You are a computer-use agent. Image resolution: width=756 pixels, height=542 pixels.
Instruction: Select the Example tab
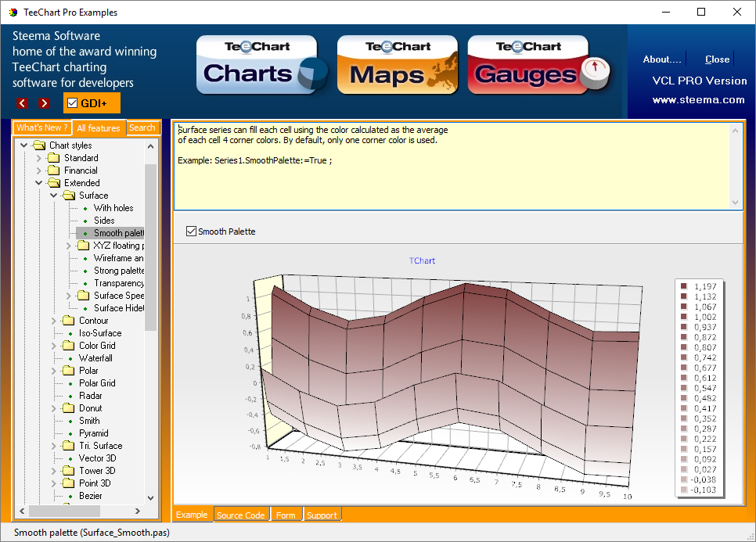pyautogui.click(x=192, y=515)
